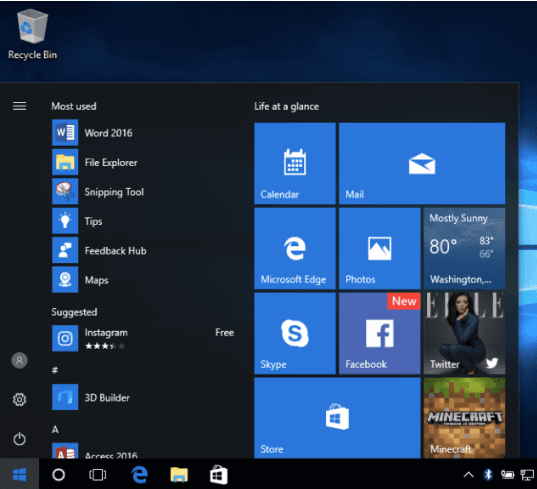The height and width of the screenshot is (489, 537).
Task: Check battery status tray icon
Action: pyautogui.click(x=507, y=475)
